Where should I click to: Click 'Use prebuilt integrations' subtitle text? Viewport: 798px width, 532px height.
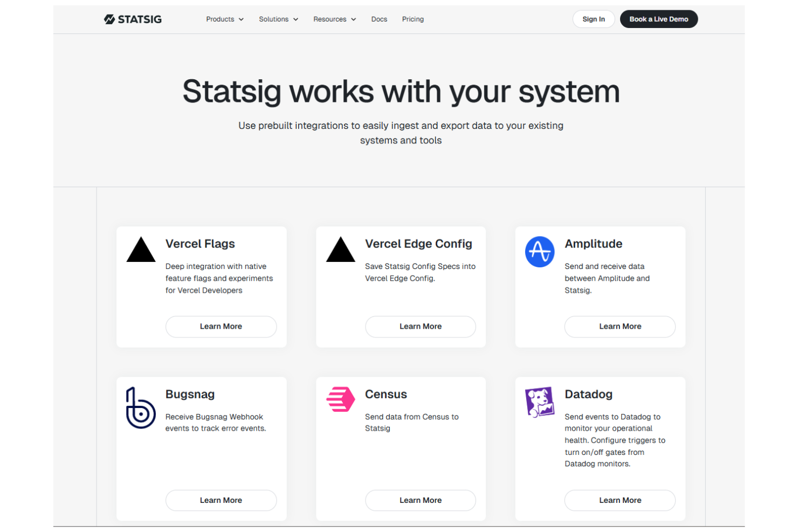click(x=401, y=133)
